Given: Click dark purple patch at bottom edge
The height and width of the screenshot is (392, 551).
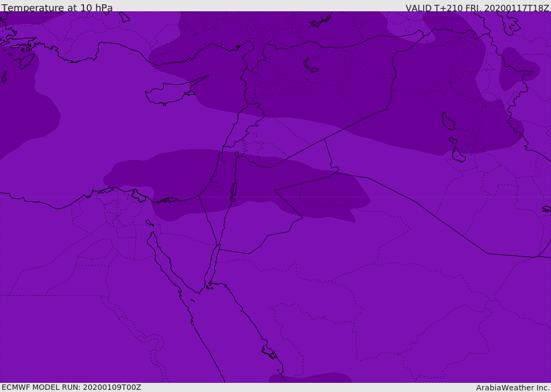Looking at the screenshot, I should (312, 378).
